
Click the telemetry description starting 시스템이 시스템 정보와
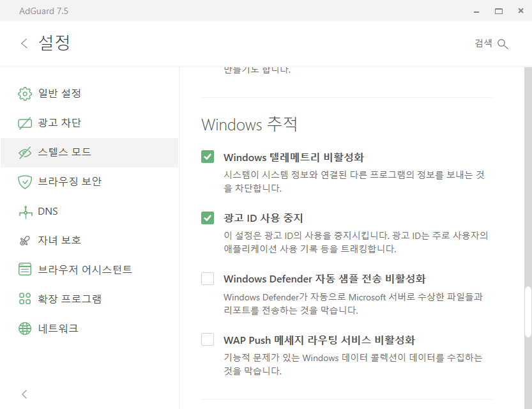coord(354,181)
